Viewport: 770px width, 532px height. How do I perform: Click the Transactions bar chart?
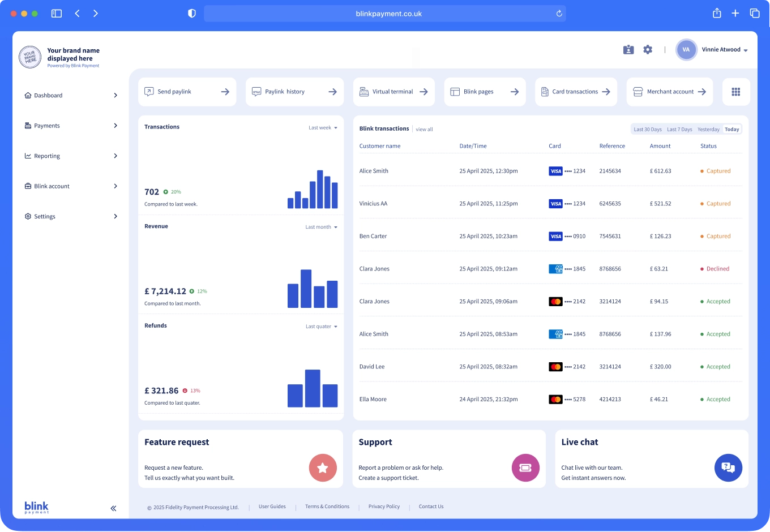click(x=313, y=190)
